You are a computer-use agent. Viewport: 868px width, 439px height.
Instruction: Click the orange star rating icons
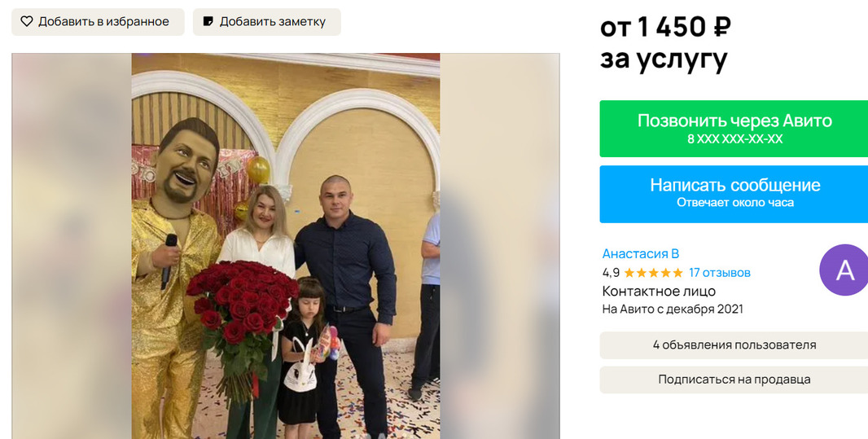(653, 273)
